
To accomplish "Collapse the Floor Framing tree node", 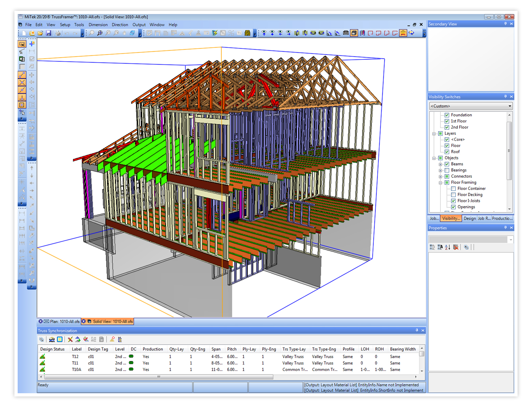I will pyautogui.click(x=440, y=183).
